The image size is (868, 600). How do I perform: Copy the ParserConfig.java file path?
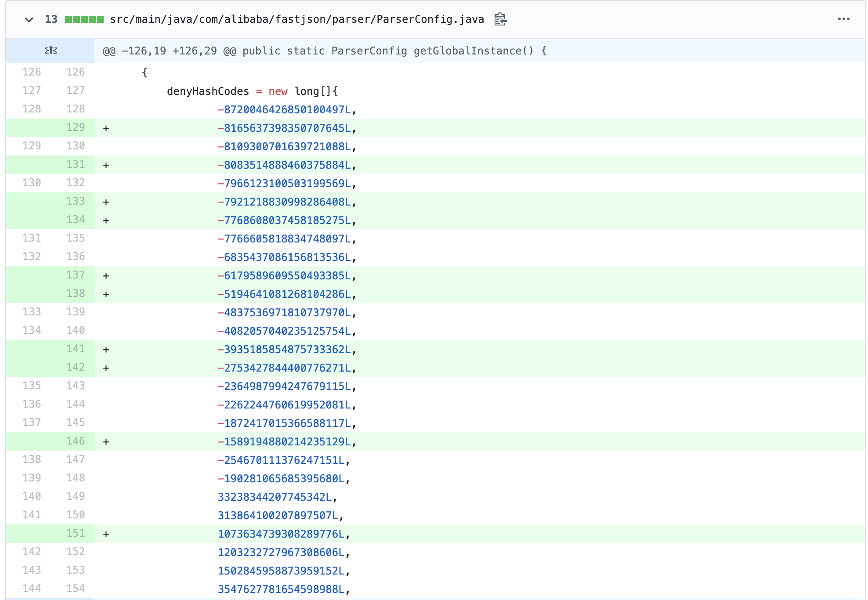click(x=500, y=19)
